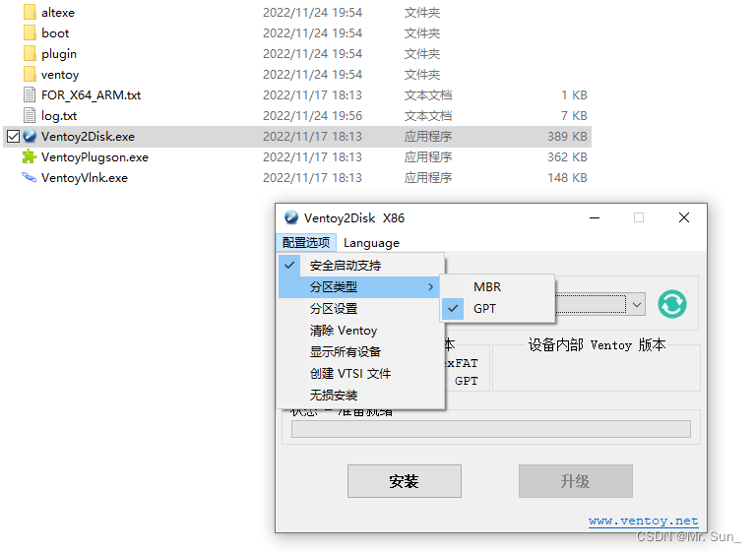Screen dimensions: 756x552
Task: Click the 389 KB size cell
Action: point(567,137)
